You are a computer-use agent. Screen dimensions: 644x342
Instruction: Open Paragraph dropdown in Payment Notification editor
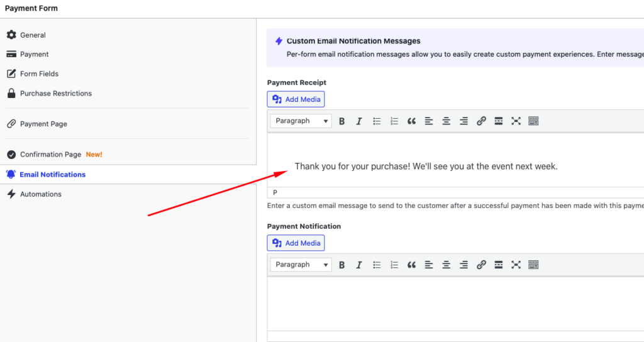pos(301,265)
